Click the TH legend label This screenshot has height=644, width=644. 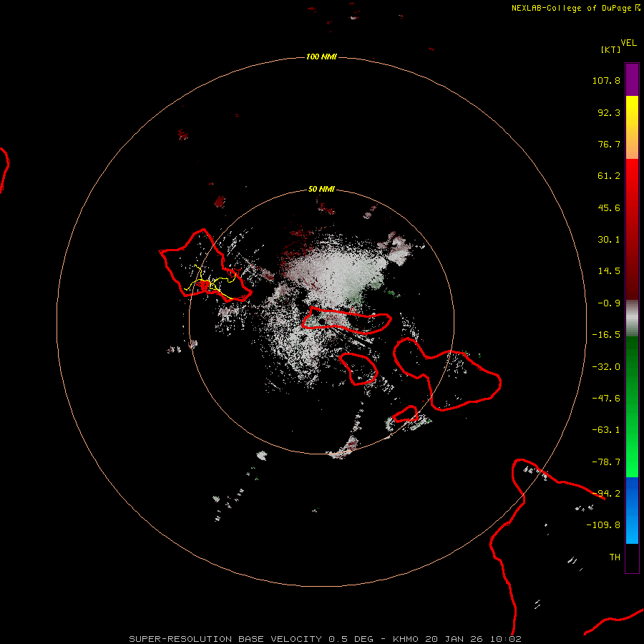click(x=615, y=557)
